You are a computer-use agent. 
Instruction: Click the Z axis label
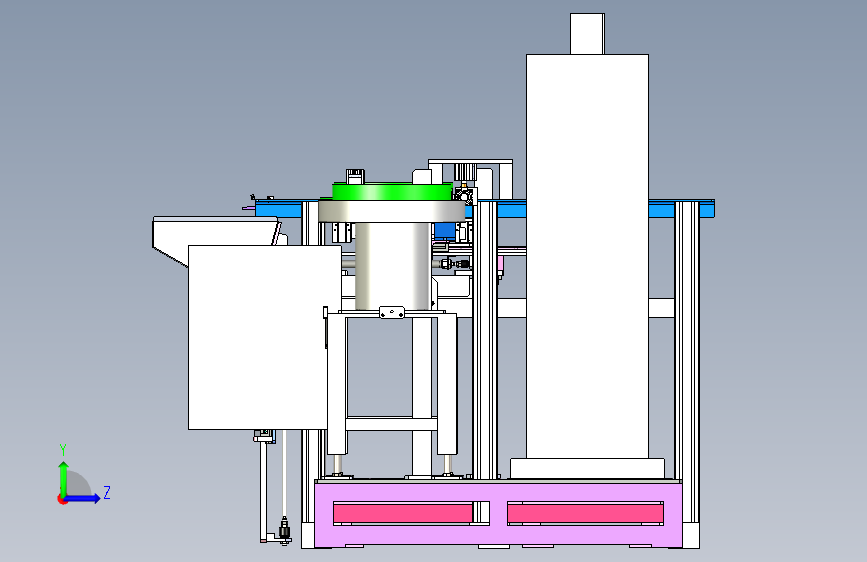click(x=107, y=492)
